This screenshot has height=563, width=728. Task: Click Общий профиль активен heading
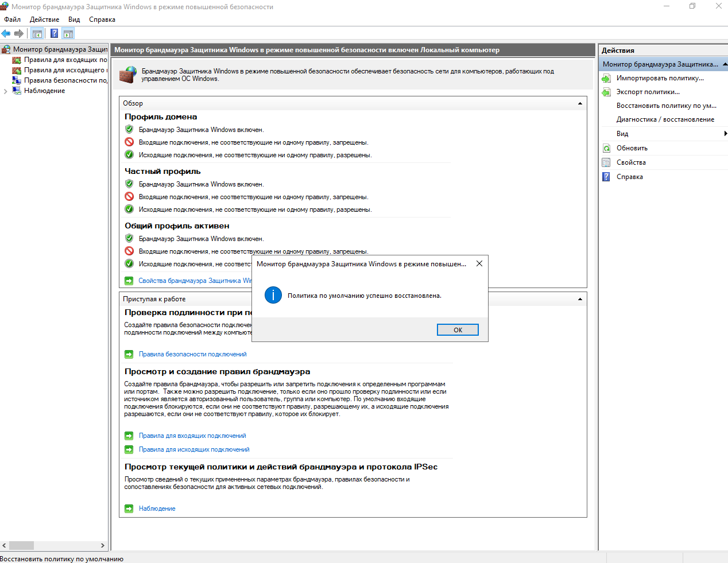coord(177,226)
